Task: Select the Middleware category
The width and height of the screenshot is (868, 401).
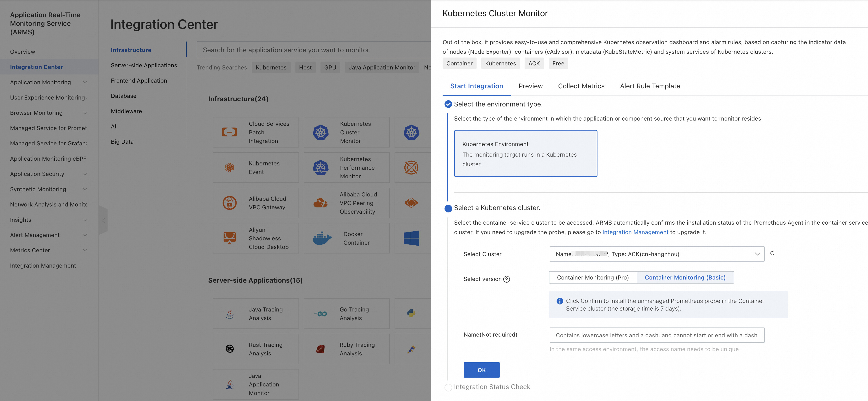Action: click(126, 111)
